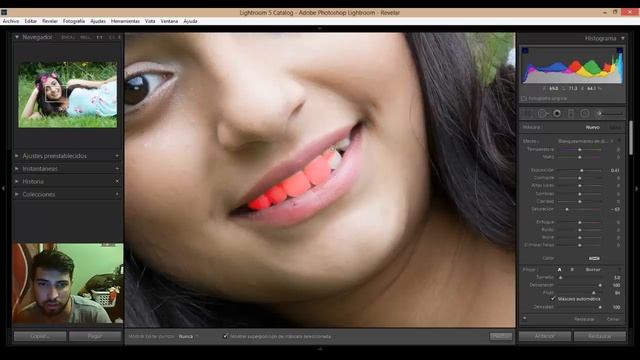Open the Fotografía menu
Image resolution: width=640 pixels, height=360 pixels.
[74, 21]
